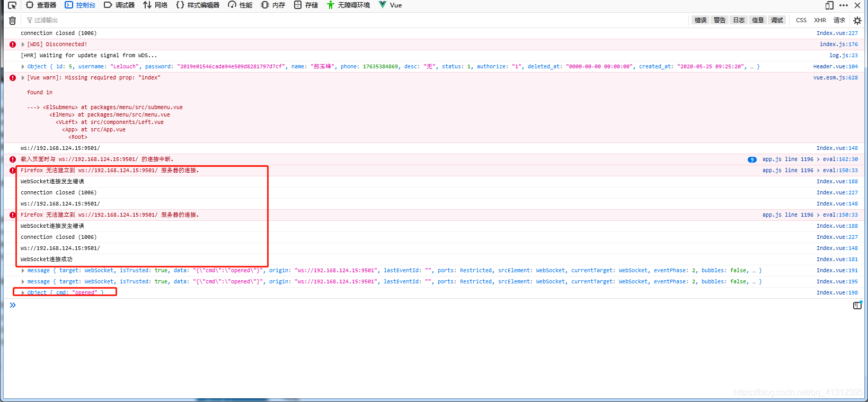Viewport: 868px width, 402px height.
Task: Open source link index.js:176
Action: pos(838,44)
